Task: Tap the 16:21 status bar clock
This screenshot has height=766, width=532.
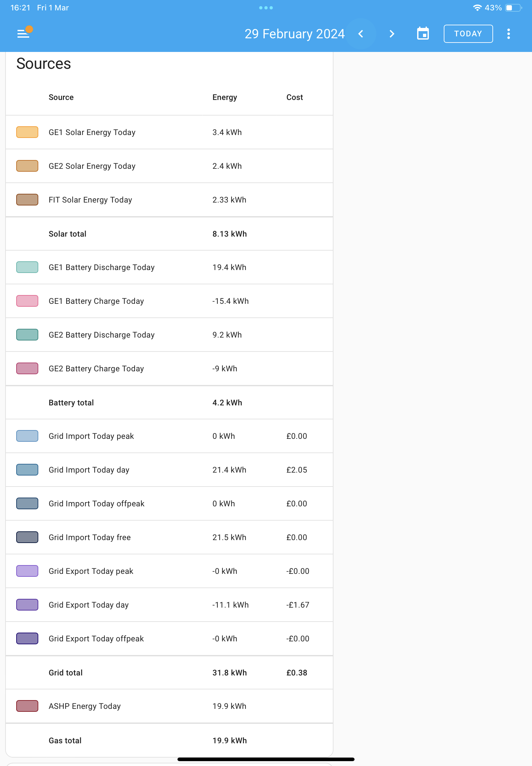Action: [x=20, y=8]
